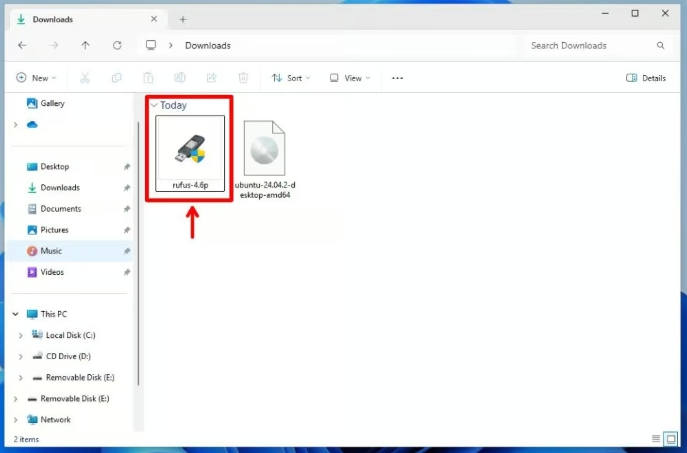Screen dimensions: 687x453
Task: Click the pin icon beside Downloads
Action: click(x=127, y=188)
